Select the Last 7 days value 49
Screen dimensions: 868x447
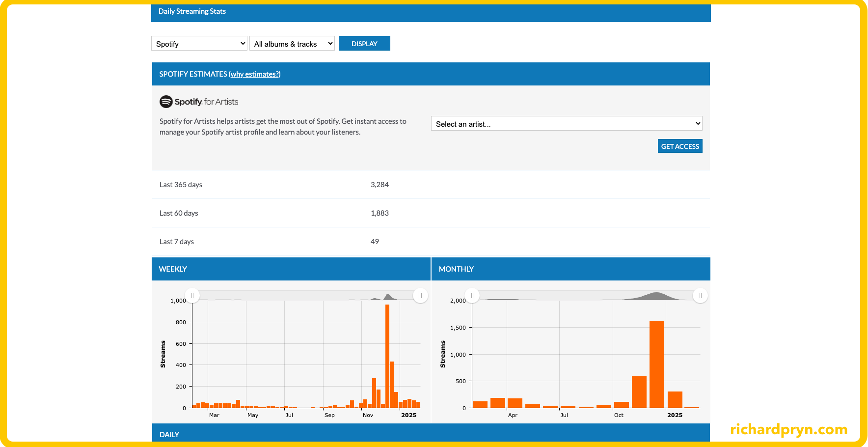[375, 242]
